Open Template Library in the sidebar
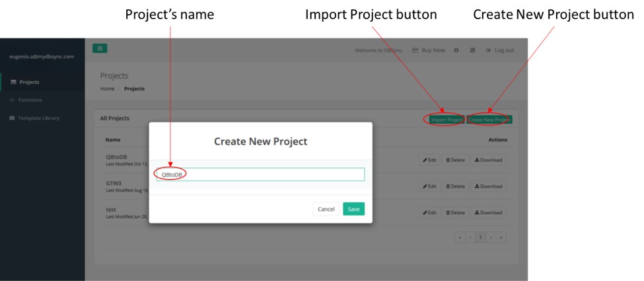 click(38, 118)
